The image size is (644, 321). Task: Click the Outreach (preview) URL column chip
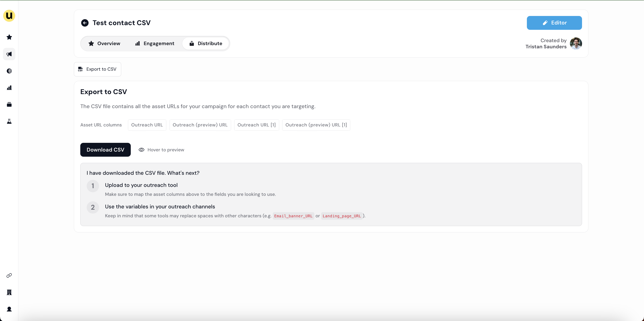[x=200, y=125]
